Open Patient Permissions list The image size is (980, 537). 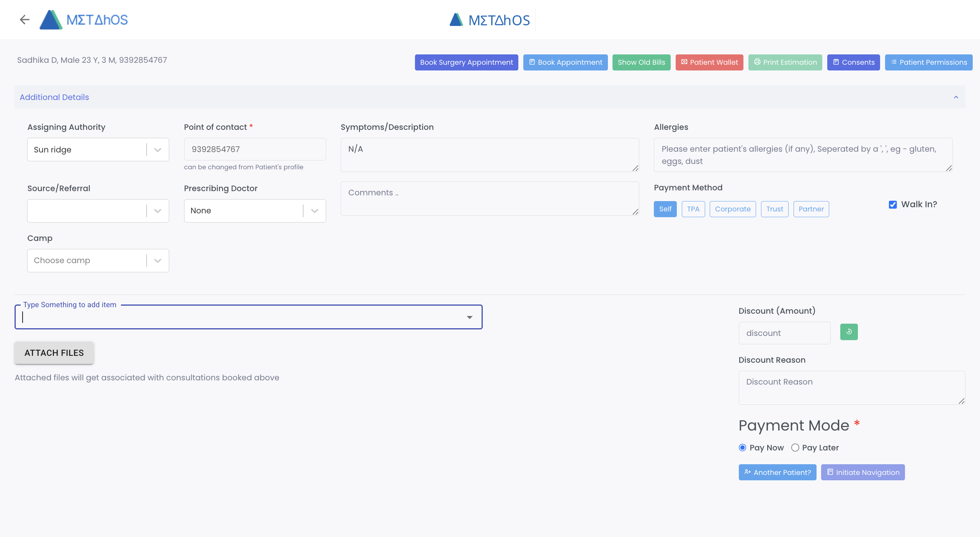(928, 62)
